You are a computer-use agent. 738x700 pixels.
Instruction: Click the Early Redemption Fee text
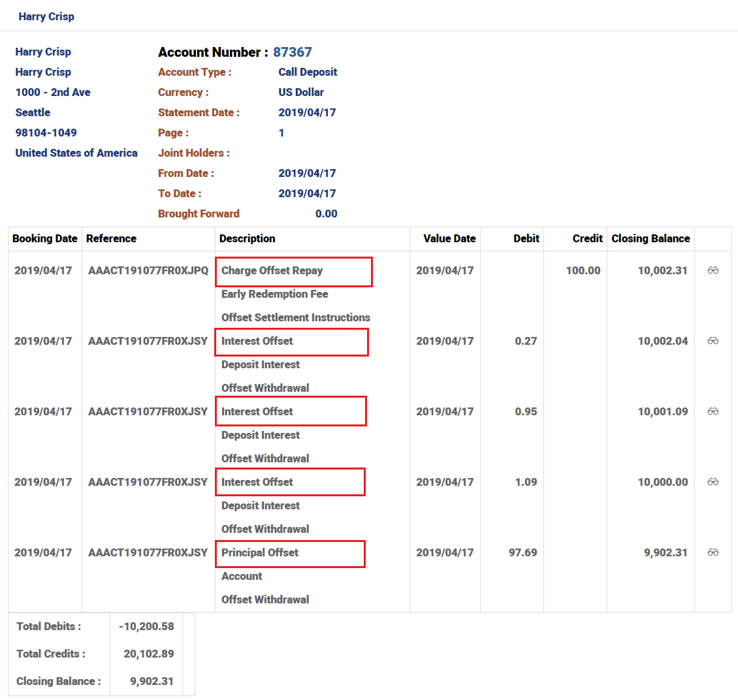tap(274, 294)
